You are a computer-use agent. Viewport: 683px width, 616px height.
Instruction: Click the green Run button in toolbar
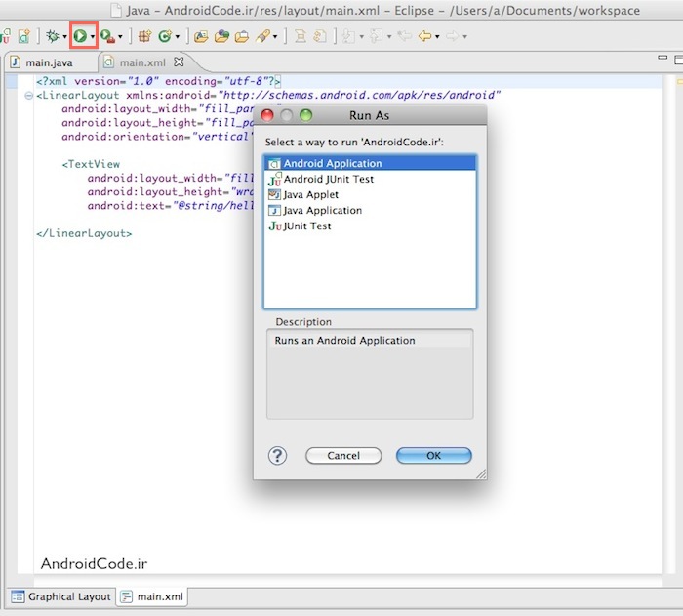point(80,36)
